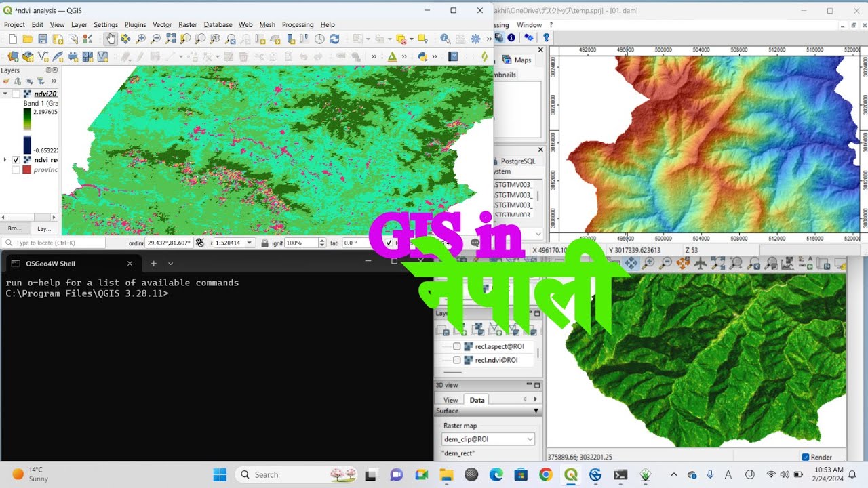Open the Processing menu in QGIS
The image size is (868, 488).
pos(298,24)
